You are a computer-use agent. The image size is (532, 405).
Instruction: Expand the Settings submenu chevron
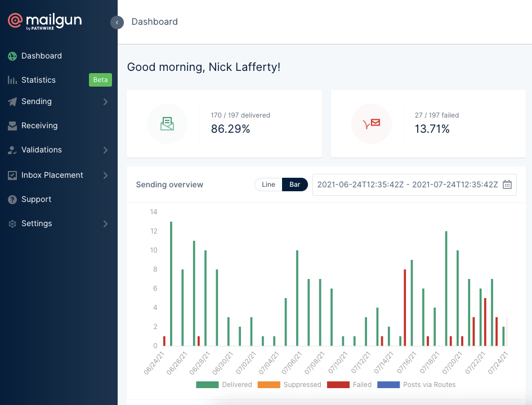105,223
